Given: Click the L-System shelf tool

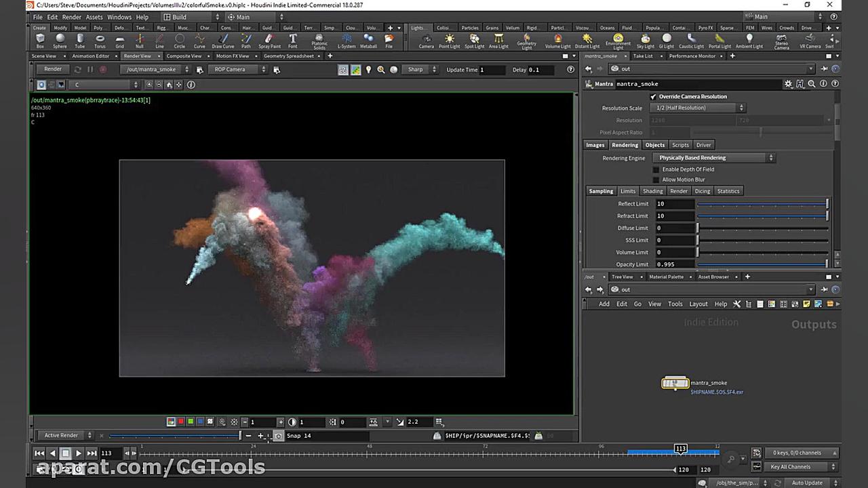Looking at the screenshot, I should pos(347,41).
